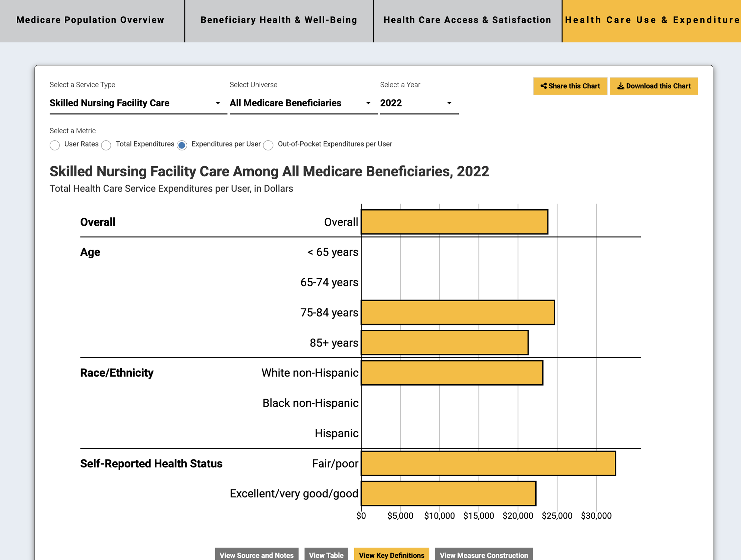
Task: Open Beneficiary Health & Well-Being tab
Action: [279, 20]
